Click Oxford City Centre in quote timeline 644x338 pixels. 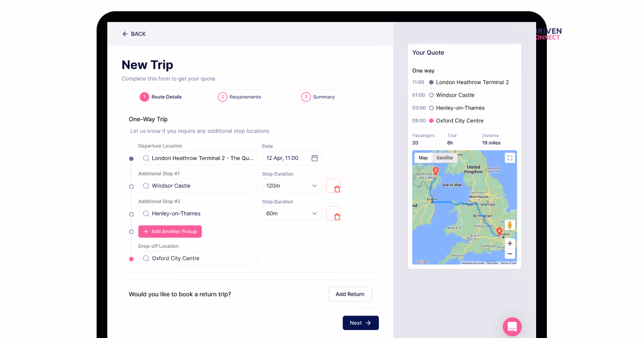pyautogui.click(x=459, y=121)
